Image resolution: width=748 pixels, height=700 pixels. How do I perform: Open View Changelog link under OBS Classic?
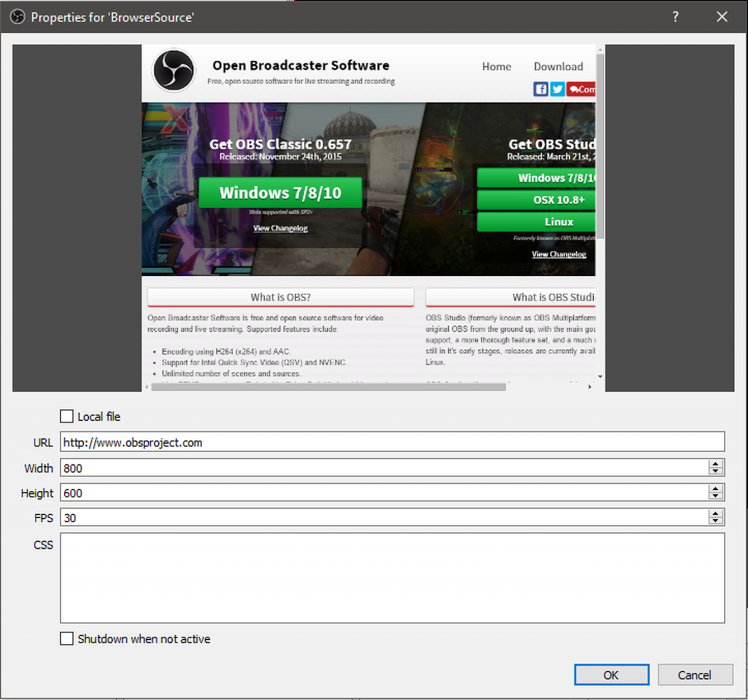pos(280,228)
